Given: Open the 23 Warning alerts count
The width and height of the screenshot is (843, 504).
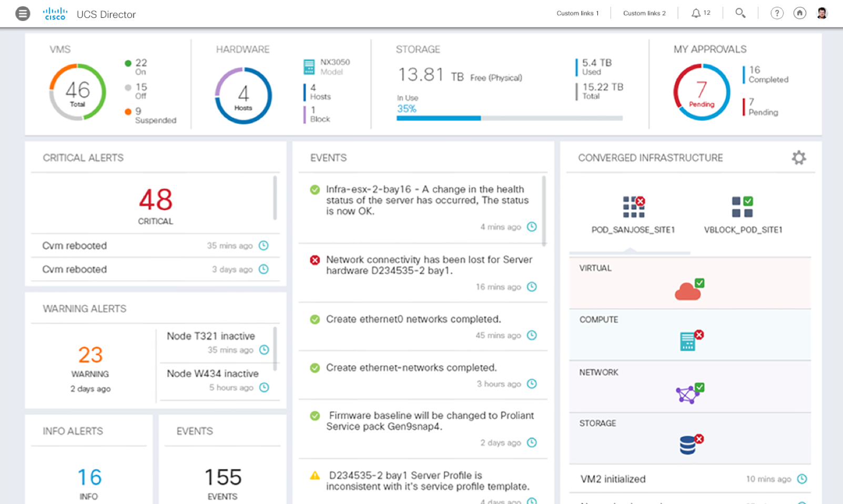Looking at the screenshot, I should coord(90,355).
